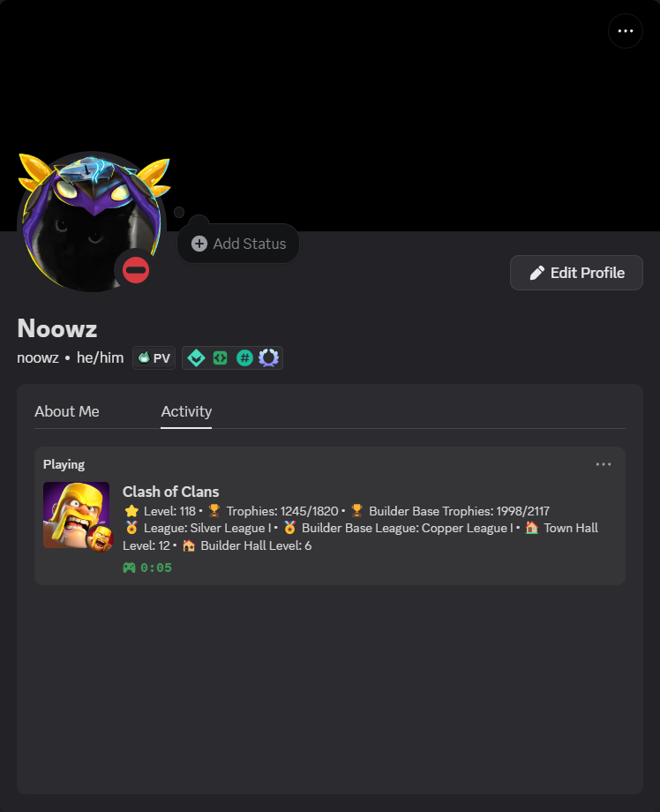Image resolution: width=660 pixels, height=812 pixels.
Task: Click the pencil icon in Edit Profile
Action: tap(537, 273)
